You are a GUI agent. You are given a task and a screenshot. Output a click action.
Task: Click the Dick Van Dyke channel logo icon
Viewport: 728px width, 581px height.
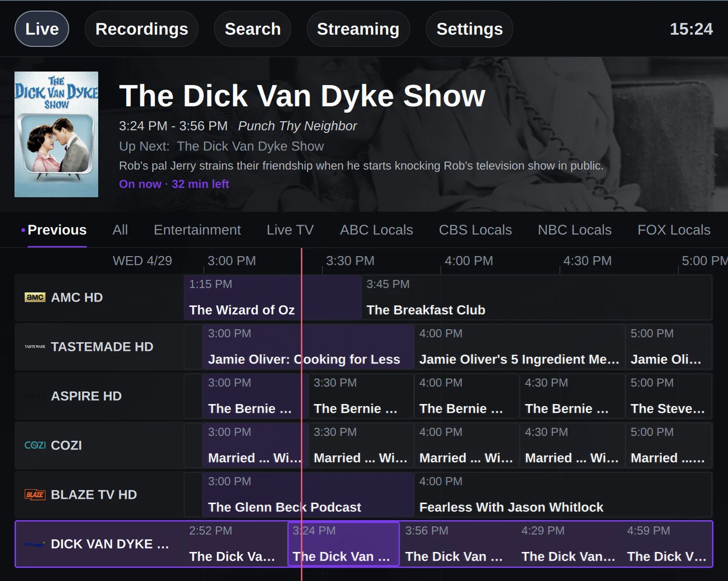click(35, 544)
